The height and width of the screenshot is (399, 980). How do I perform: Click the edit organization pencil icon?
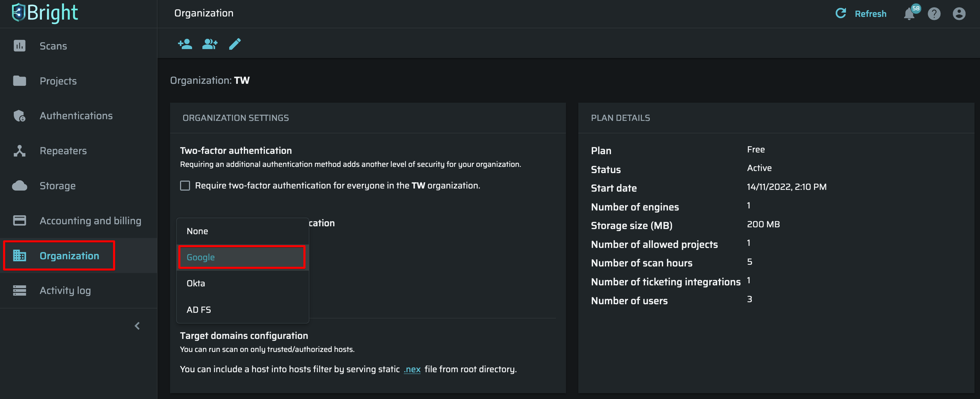click(x=235, y=44)
